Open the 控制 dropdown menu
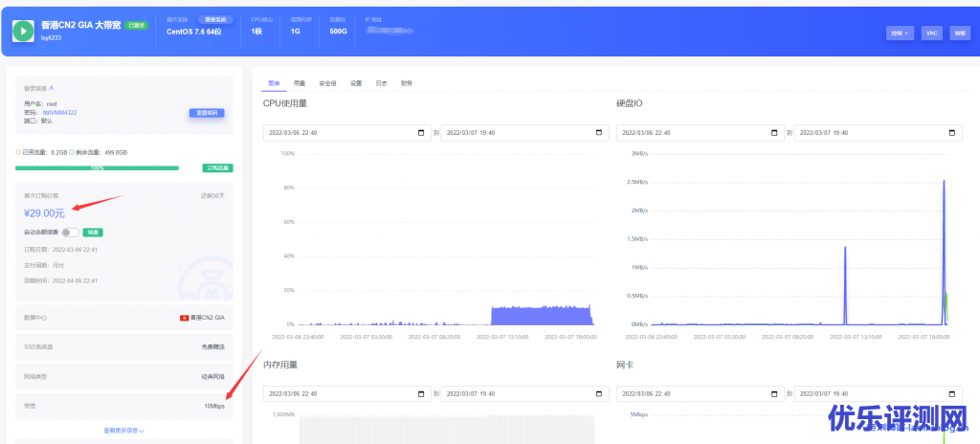Screen dimensions: 980x444 (x=900, y=33)
